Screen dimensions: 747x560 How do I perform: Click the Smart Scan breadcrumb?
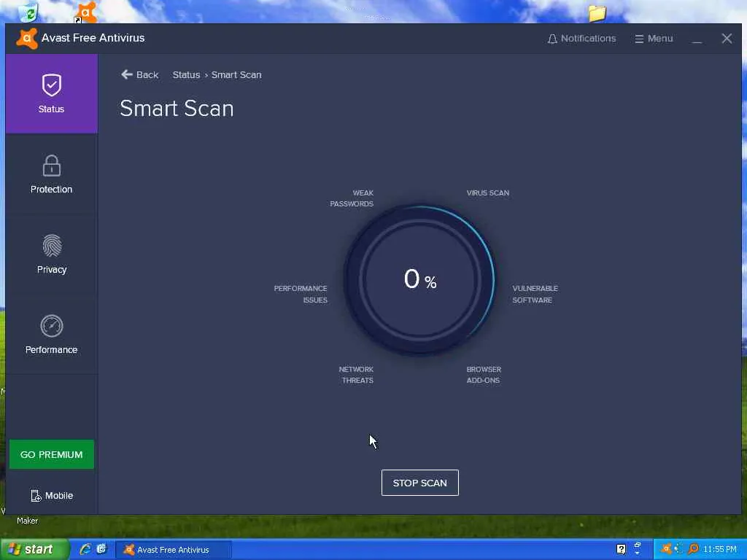(x=236, y=75)
